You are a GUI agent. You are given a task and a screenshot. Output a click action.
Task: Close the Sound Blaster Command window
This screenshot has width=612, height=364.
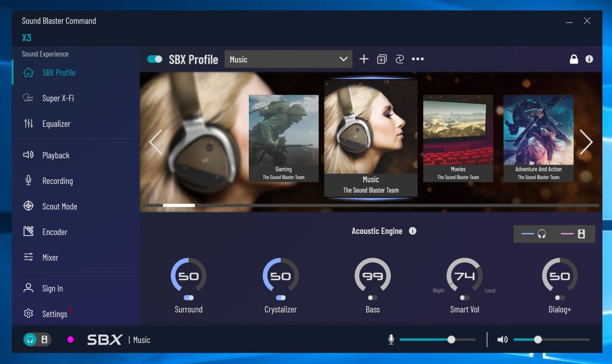(x=587, y=21)
